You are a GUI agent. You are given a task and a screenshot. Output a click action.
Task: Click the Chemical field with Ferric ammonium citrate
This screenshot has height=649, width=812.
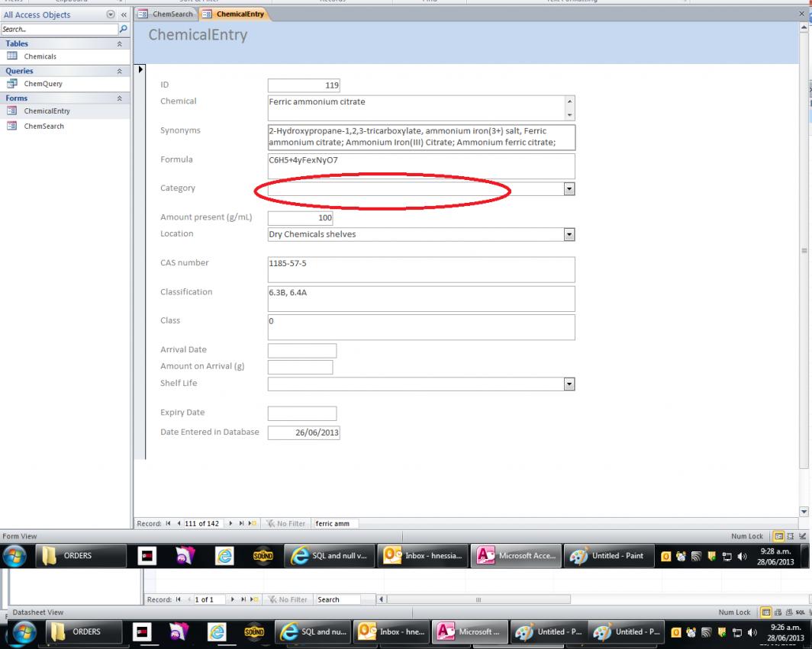[417, 108]
